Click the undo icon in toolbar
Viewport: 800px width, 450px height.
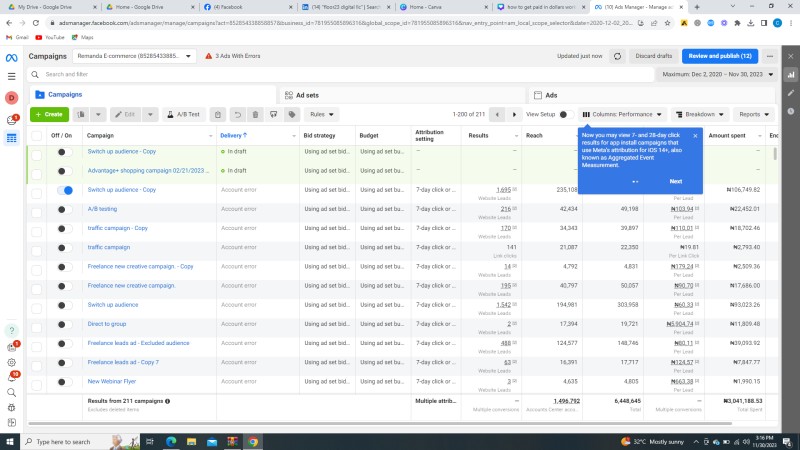coord(237,114)
